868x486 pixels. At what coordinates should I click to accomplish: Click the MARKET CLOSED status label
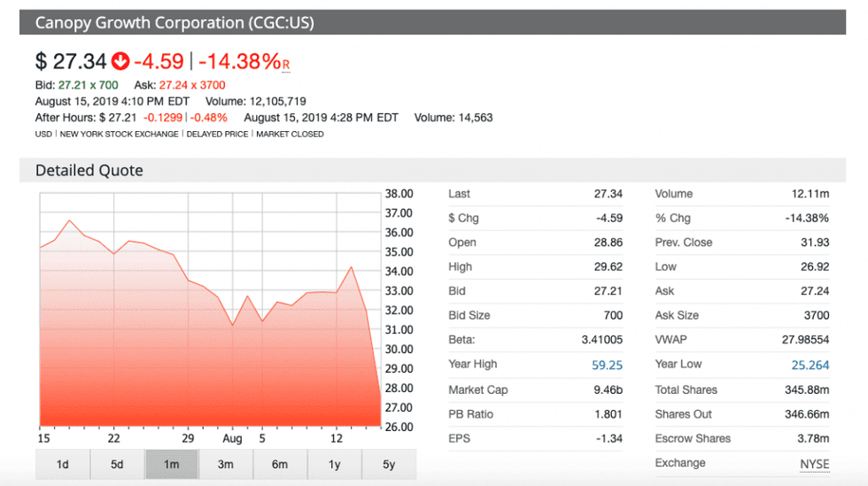click(290, 134)
